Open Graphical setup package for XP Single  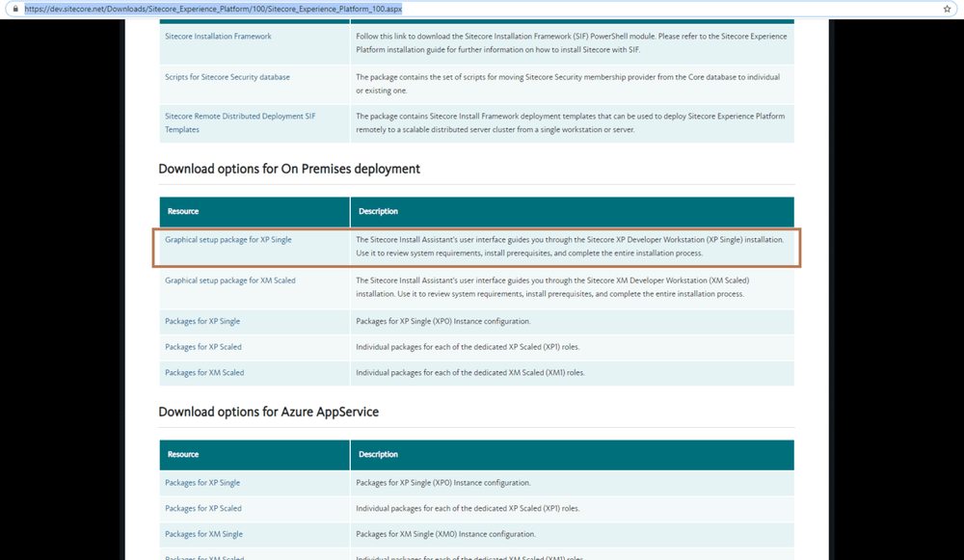228,240
